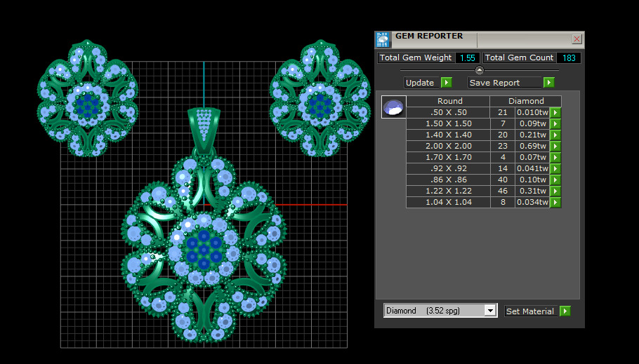Viewport: 639px width, 364px height.
Task: Click the count cell showing 46
Action: (x=503, y=191)
